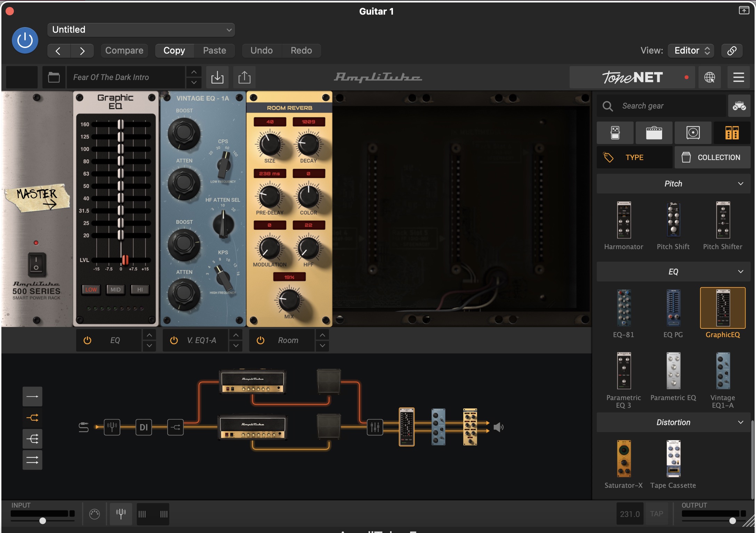Click the Undo button
This screenshot has width=756, height=533.
pos(262,51)
